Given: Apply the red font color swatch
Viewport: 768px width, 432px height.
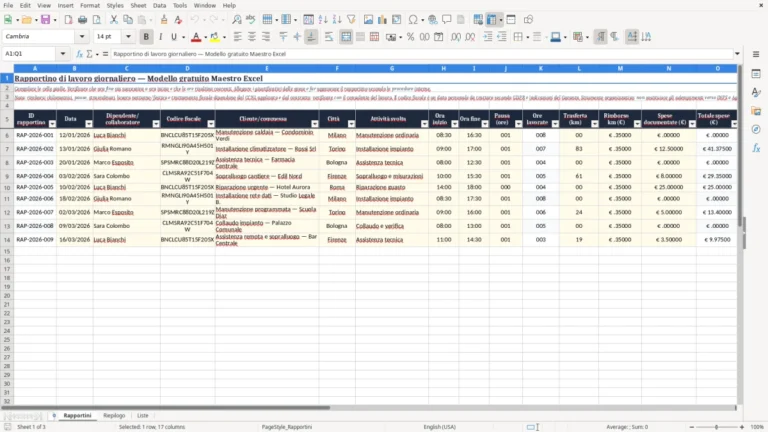Looking at the screenshot, I should click(196, 37).
